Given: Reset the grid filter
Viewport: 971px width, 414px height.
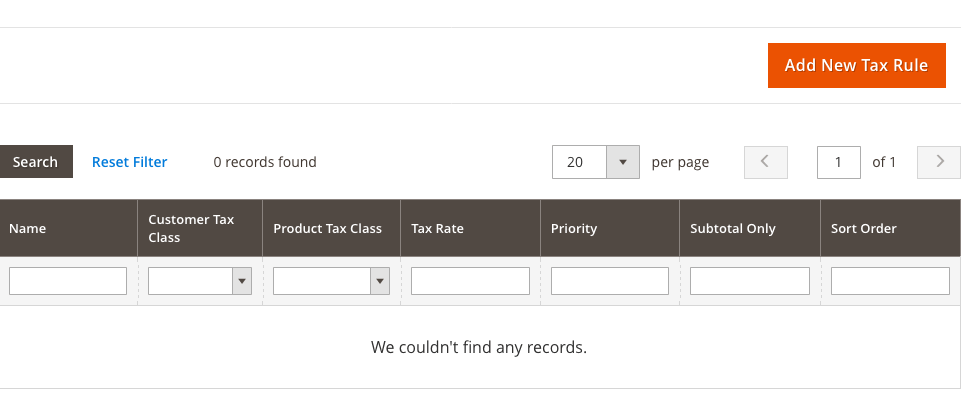Looking at the screenshot, I should click(129, 162).
